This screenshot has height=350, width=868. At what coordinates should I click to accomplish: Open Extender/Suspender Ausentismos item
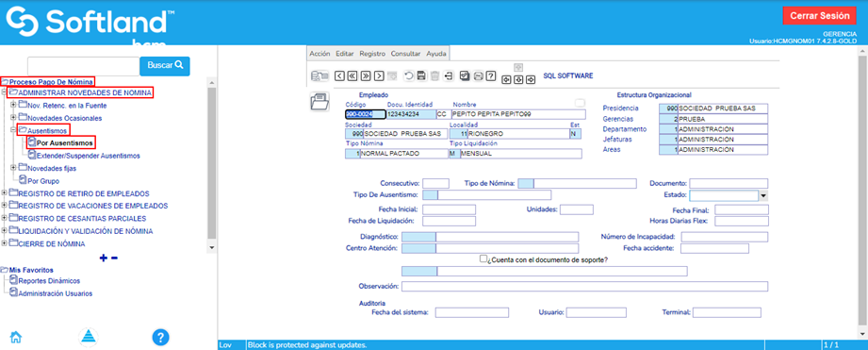click(x=88, y=156)
